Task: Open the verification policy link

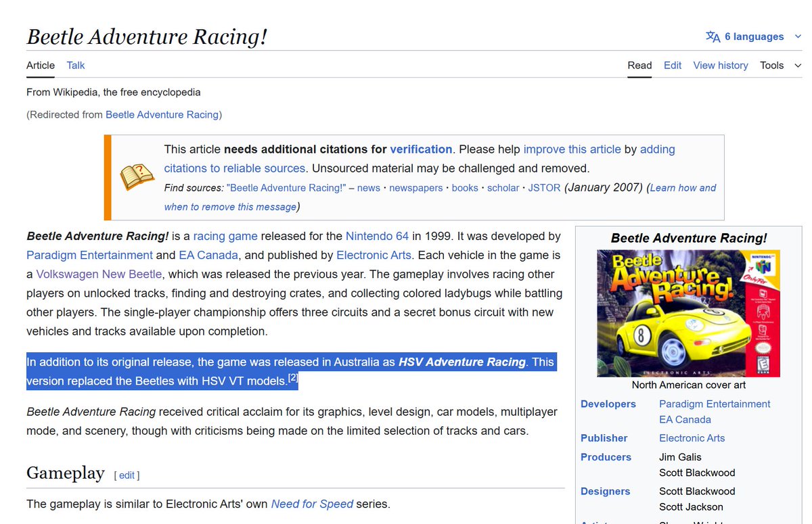Action: pyautogui.click(x=421, y=149)
